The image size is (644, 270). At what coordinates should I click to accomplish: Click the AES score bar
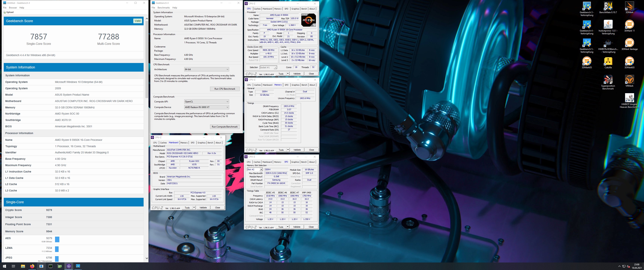(57, 239)
